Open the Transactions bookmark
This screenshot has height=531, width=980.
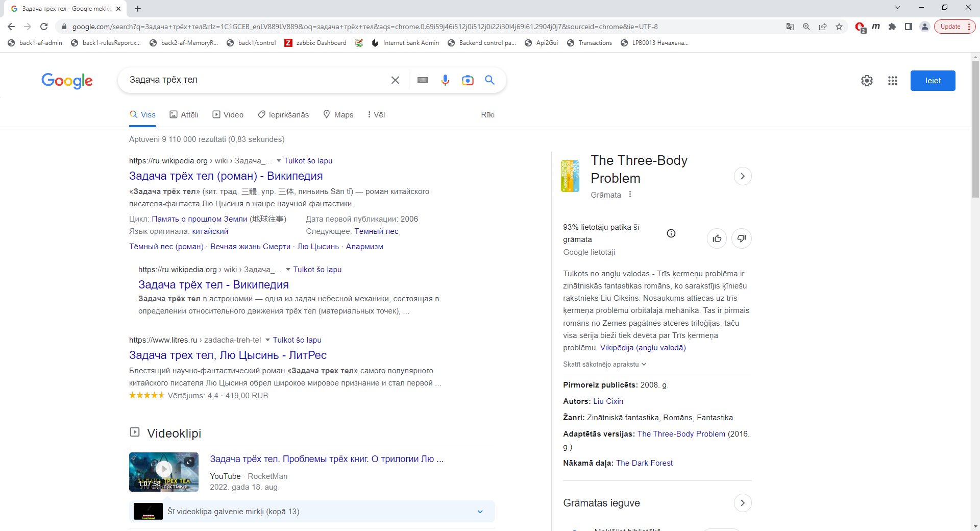pos(590,43)
